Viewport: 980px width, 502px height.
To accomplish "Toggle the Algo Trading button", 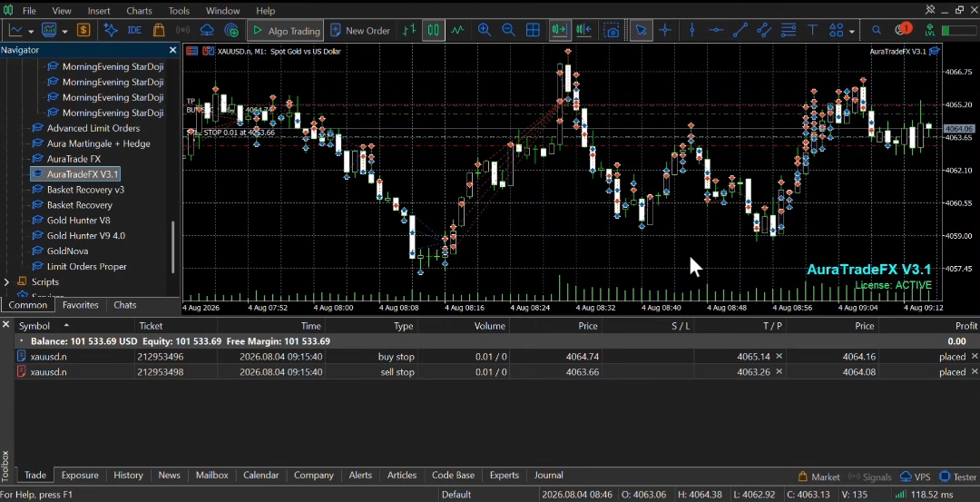I will tap(285, 30).
